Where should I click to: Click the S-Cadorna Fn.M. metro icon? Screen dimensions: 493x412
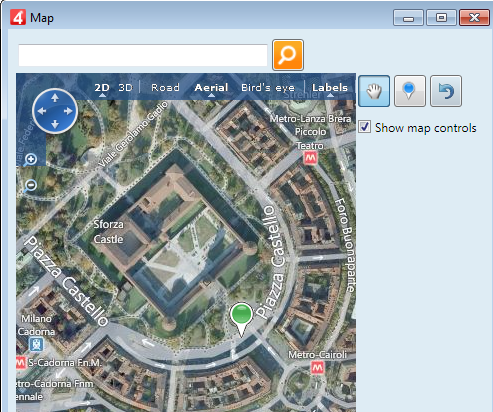21,362
